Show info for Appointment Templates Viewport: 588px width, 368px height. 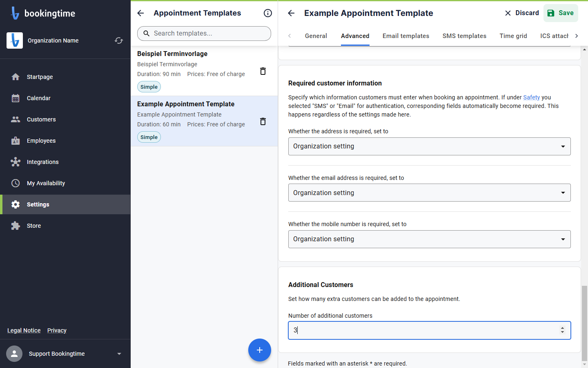(x=268, y=13)
